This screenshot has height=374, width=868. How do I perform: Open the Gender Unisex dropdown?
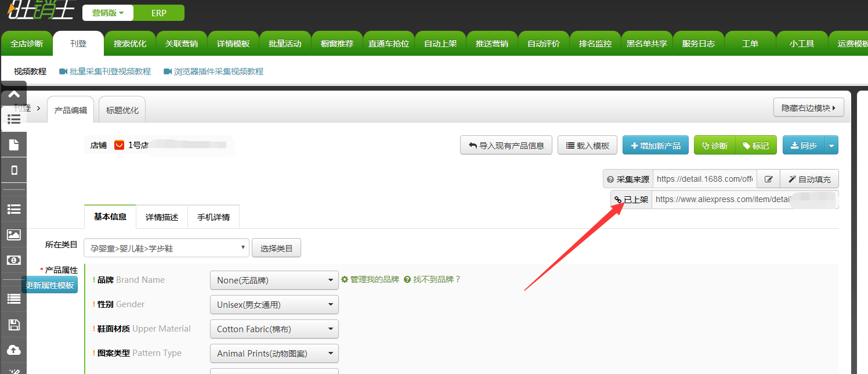274,304
